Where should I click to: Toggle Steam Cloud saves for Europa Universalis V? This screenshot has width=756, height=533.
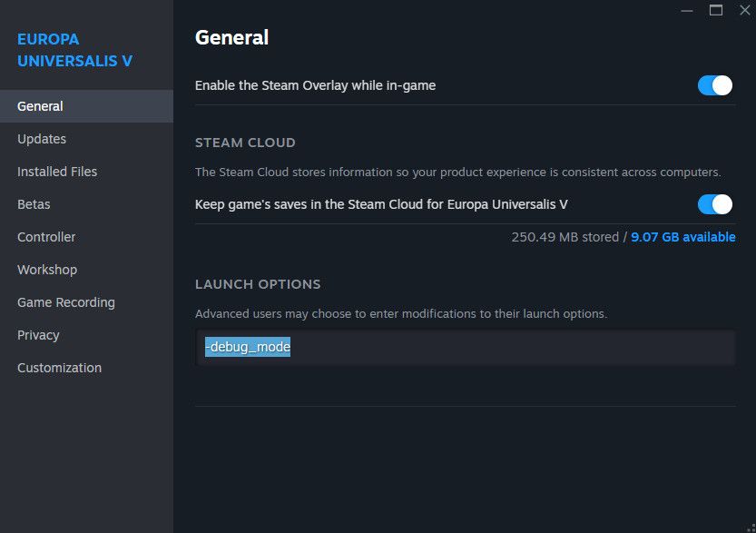pyautogui.click(x=714, y=204)
